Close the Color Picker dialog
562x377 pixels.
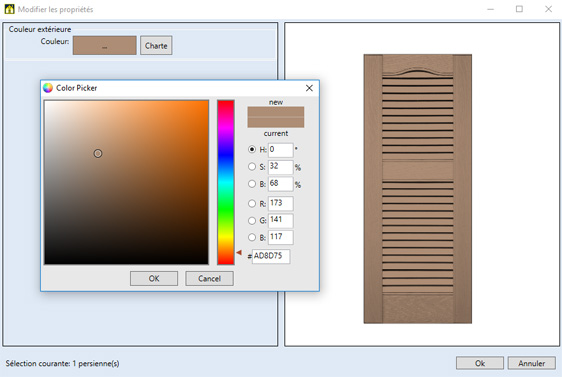click(x=309, y=88)
